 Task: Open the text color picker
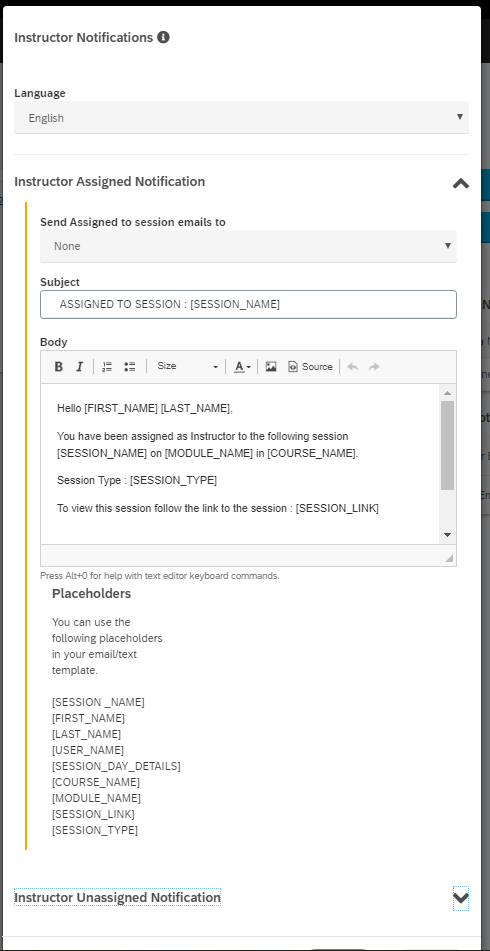[242, 366]
